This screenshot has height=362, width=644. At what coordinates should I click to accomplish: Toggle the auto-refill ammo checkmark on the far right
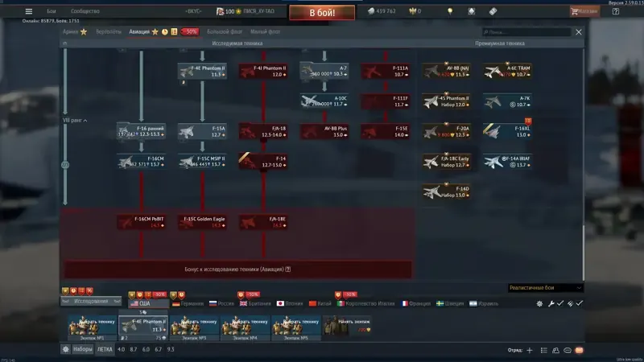pyautogui.click(x=579, y=303)
